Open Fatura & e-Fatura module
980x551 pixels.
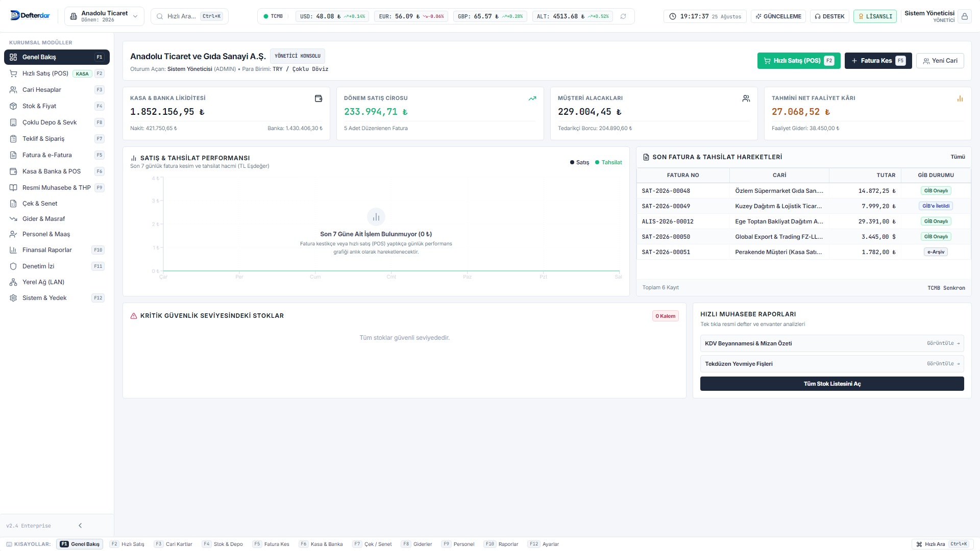(57, 155)
